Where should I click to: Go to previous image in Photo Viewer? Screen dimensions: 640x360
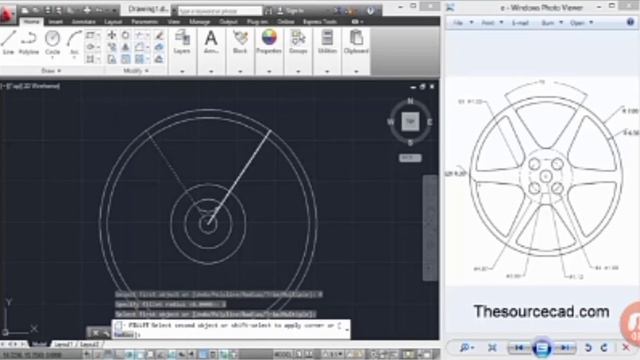[518, 347]
